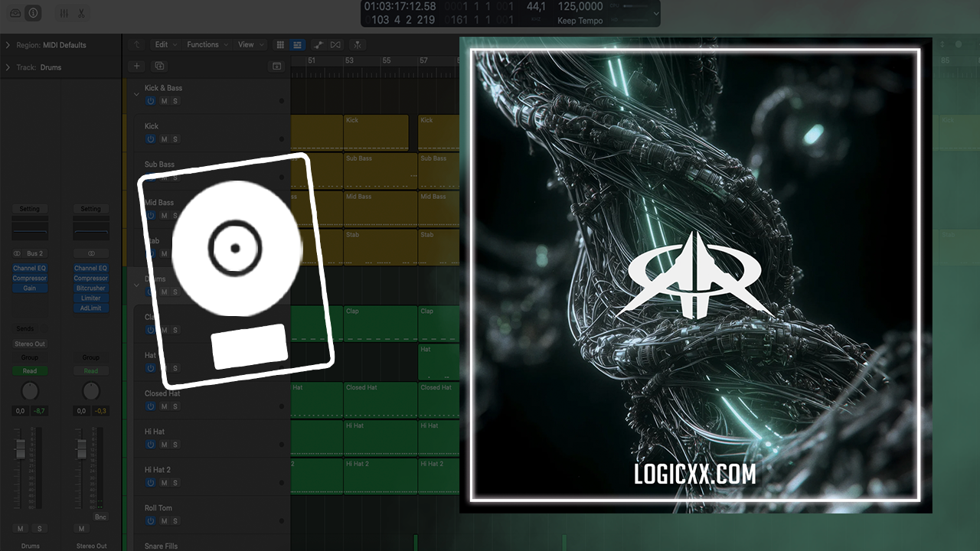Click the Bnc bounce button

click(100, 517)
